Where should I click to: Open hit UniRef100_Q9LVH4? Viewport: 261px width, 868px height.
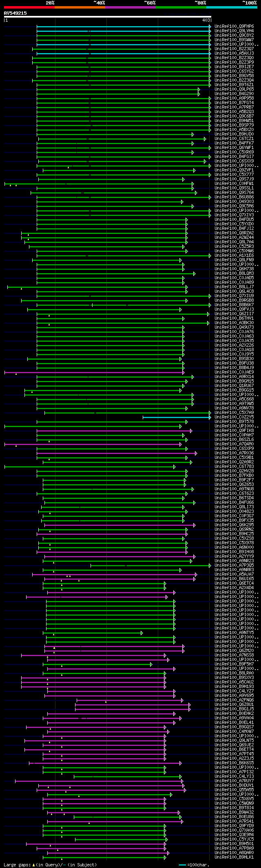pos(234,31)
